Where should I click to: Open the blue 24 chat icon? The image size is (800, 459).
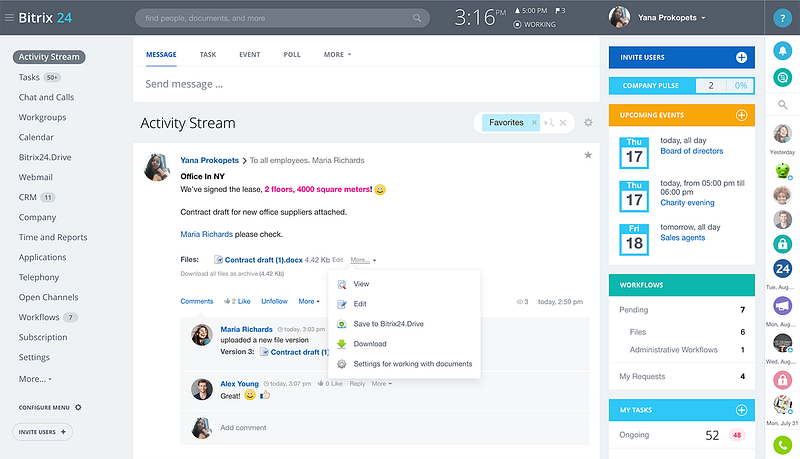point(782,268)
